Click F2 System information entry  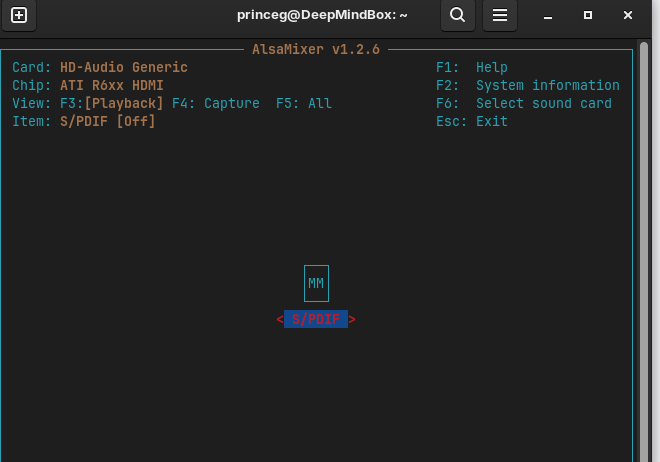[x=528, y=85]
